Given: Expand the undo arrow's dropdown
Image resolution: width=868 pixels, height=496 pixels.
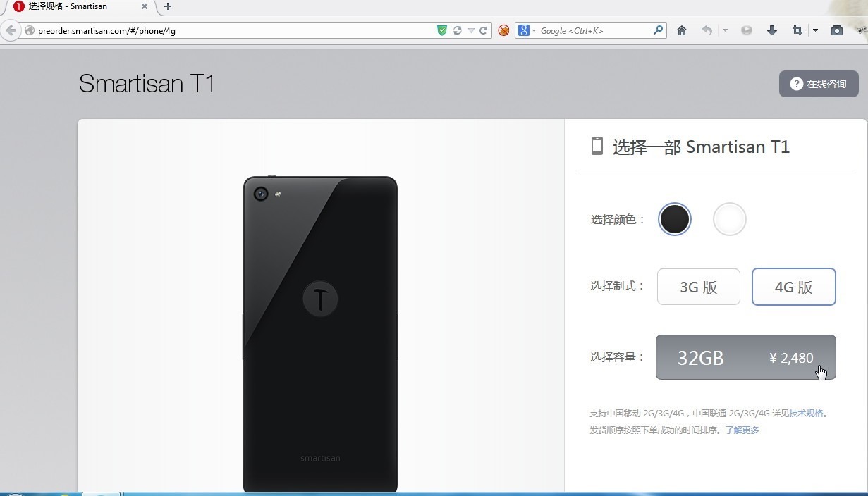Looking at the screenshot, I should [725, 30].
